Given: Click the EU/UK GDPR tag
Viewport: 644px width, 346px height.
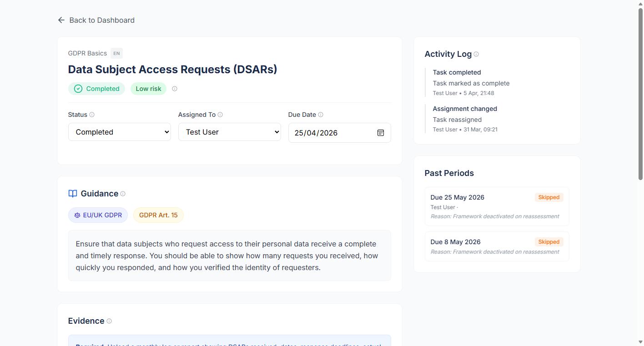Looking at the screenshot, I should (x=98, y=215).
